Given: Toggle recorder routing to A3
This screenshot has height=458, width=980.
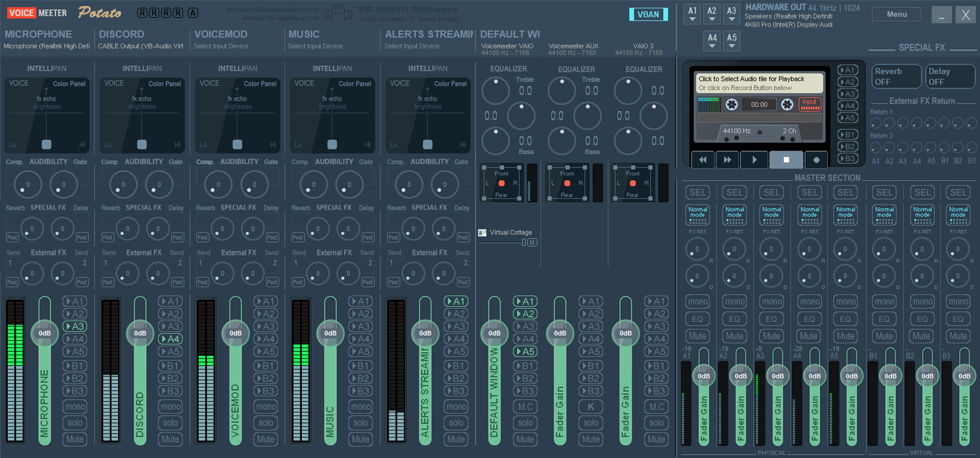Looking at the screenshot, I should point(847,94).
